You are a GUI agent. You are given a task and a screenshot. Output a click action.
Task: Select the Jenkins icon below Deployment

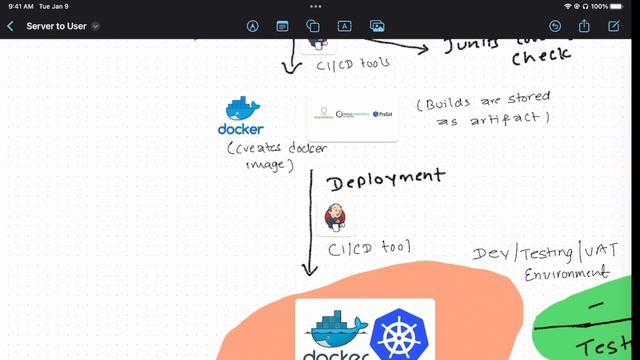[335, 218]
